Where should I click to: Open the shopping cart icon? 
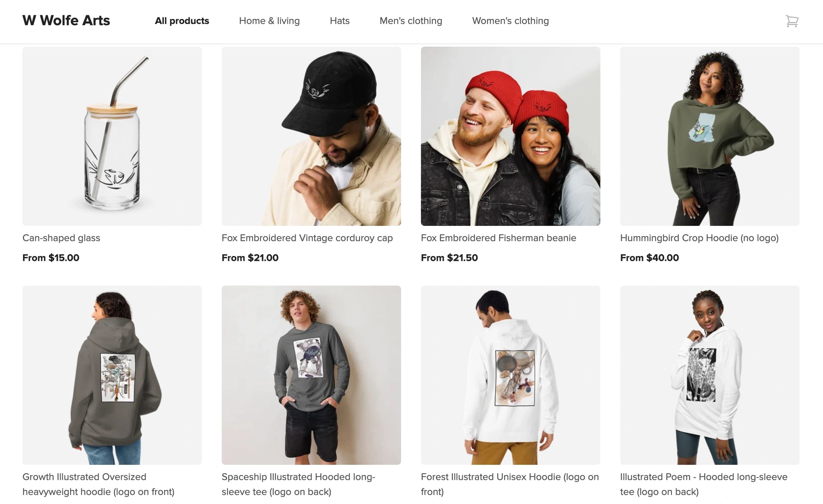pos(791,21)
